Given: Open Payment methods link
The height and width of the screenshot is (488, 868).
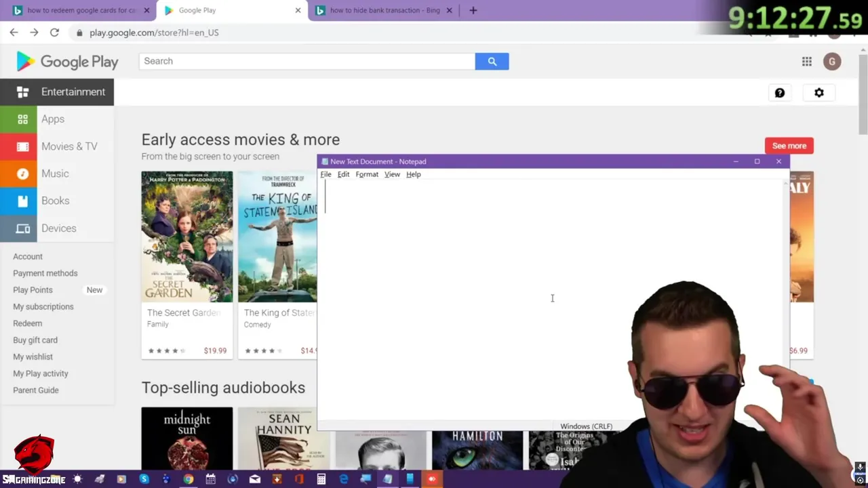Looking at the screenshot, I should [x=45, y=273].
